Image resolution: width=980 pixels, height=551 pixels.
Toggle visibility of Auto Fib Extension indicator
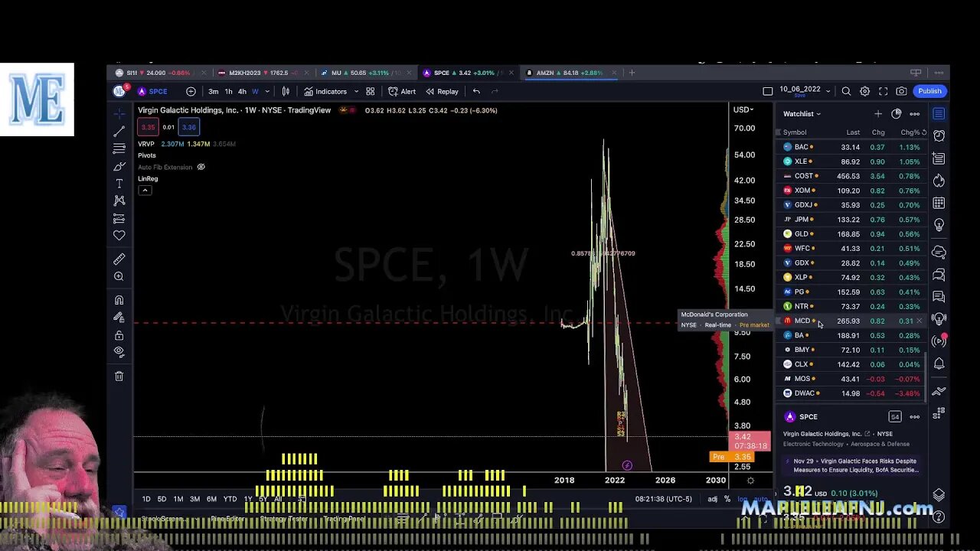click(x=201, y=167)
